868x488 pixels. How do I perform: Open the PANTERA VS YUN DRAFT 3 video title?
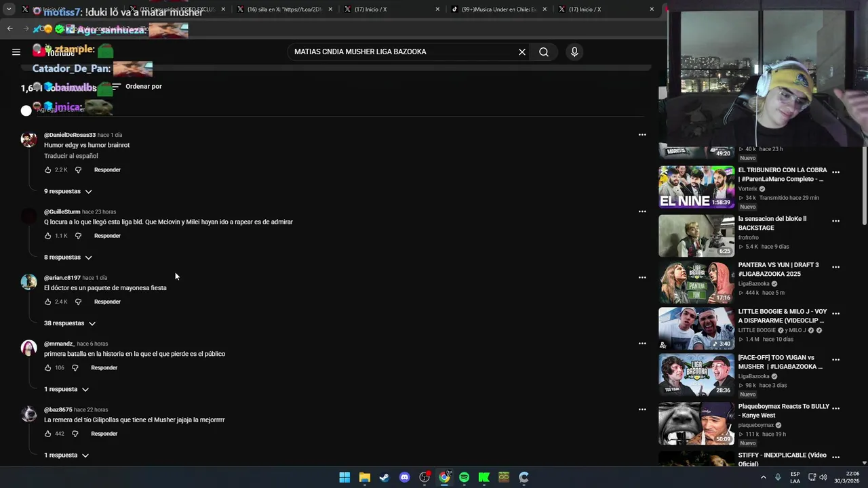(x=778, y=269)
